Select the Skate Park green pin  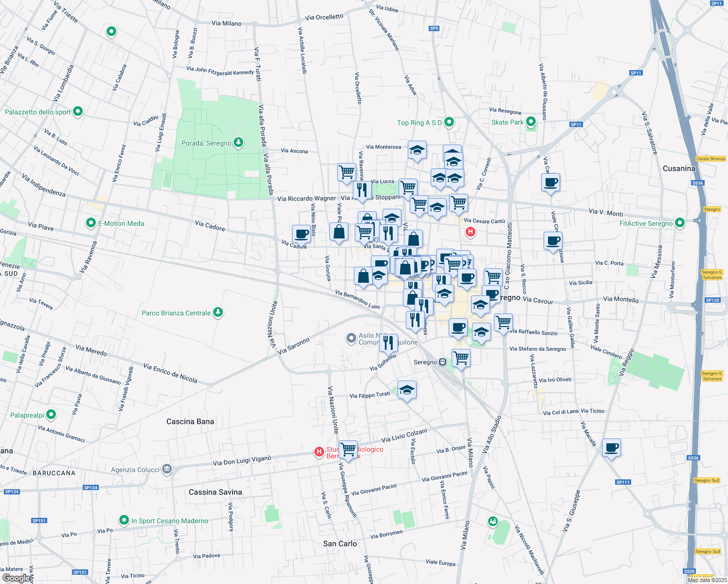point(531,122)
